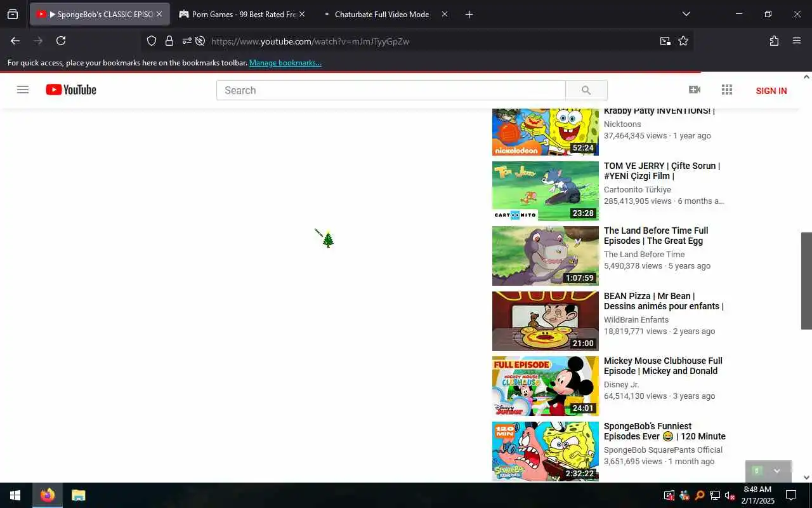The height and width of the screenshot is (508, 812).
Task: Click the padlock site security icon
Action: coord(169,41)
